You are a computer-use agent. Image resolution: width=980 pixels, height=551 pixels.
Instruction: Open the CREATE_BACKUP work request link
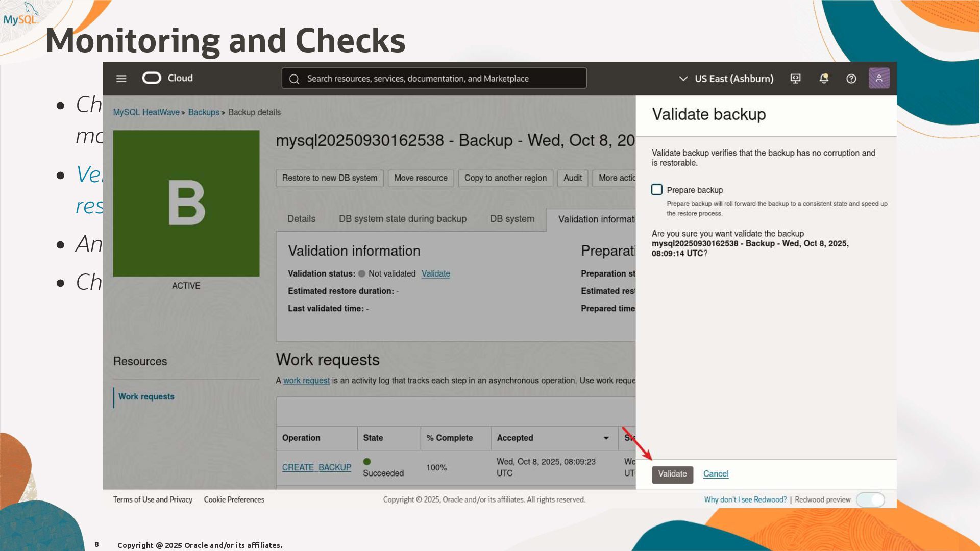click(316, 467)
